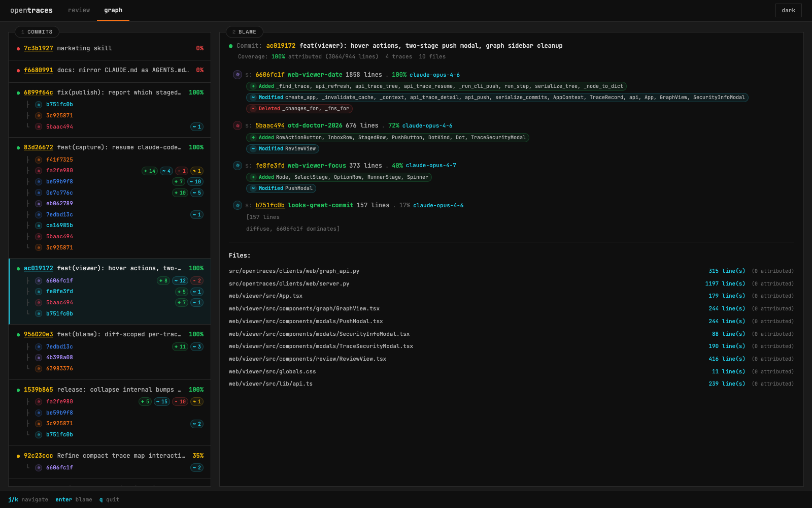Click the teal trace icon beside b751fc0b looks-great-commit
Viewport: 812px width, 508px height.
238,205
